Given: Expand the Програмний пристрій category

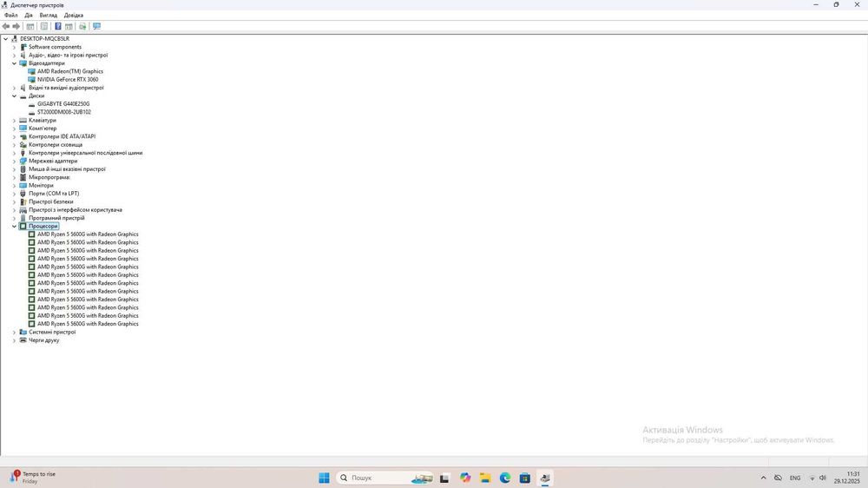Looking at the screenshot, I should (15, 218).
